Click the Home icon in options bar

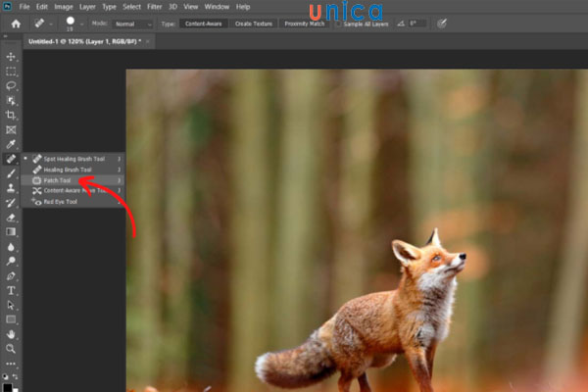point(17,24)
